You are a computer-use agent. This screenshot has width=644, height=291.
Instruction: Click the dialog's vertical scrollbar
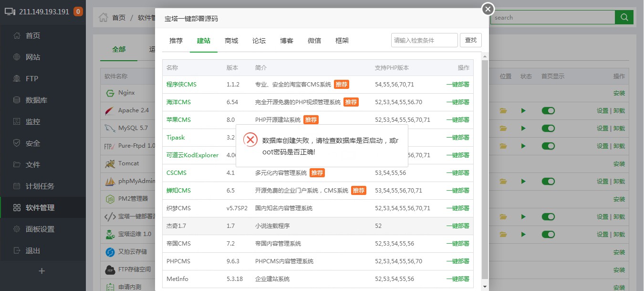click(485, 167)
